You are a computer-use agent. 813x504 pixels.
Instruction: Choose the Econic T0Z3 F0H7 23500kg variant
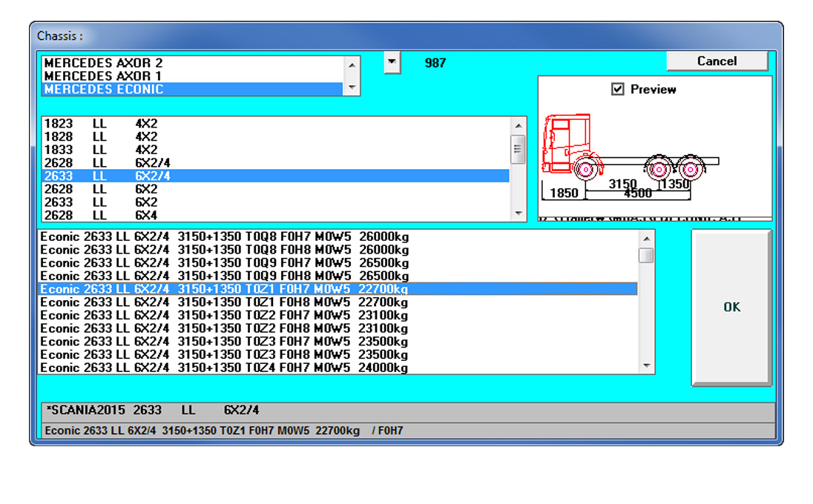(338, 342)
